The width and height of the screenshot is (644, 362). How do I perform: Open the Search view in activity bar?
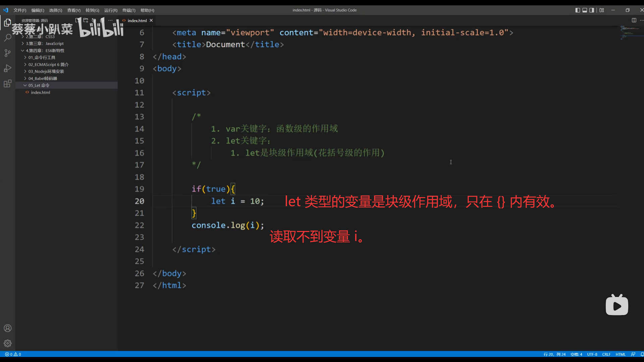pyautogui.click(x=7, y=38)
